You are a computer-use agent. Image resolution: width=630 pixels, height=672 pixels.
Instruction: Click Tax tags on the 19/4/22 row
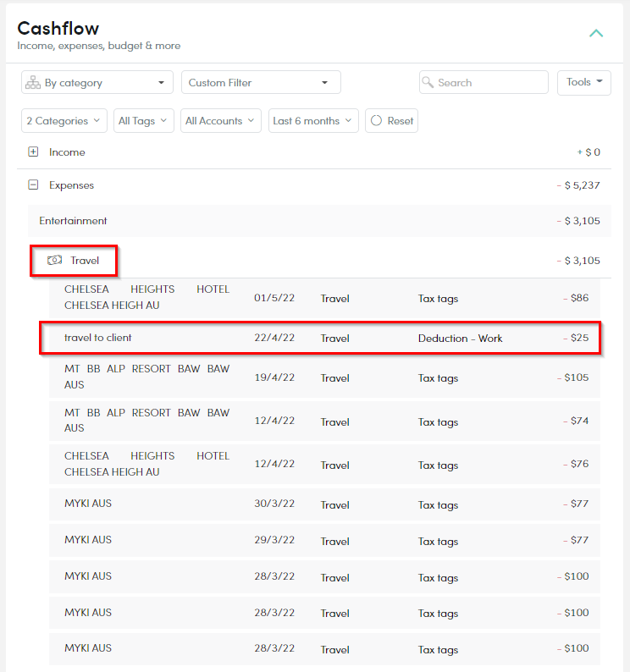(439, 378)
